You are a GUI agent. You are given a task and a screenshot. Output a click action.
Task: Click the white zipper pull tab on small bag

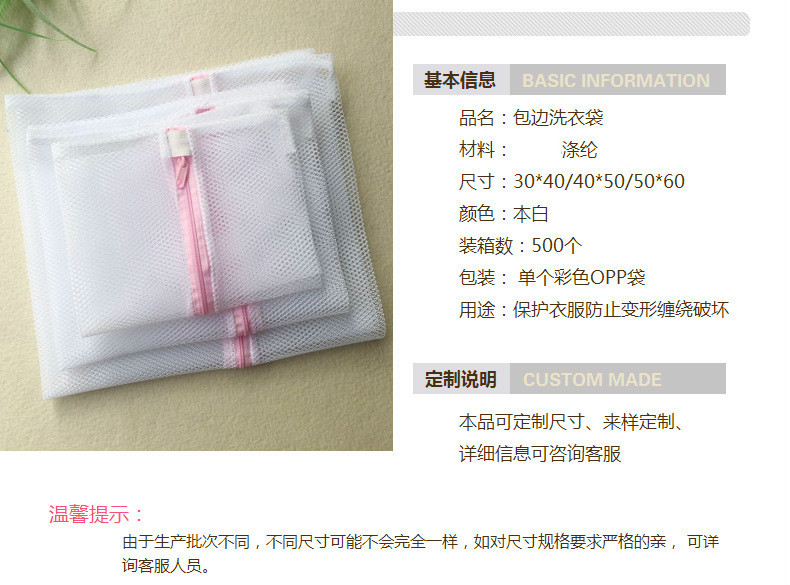click(177, 142)
